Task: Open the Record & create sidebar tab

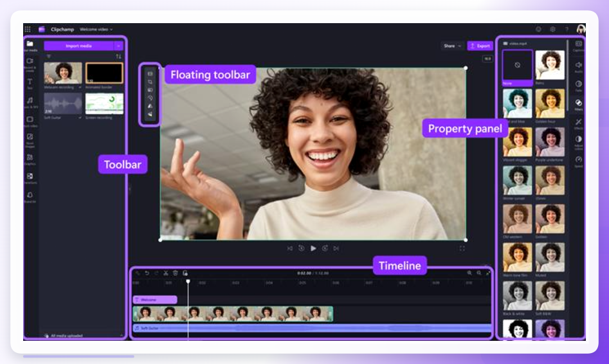Action: (30, 64)
